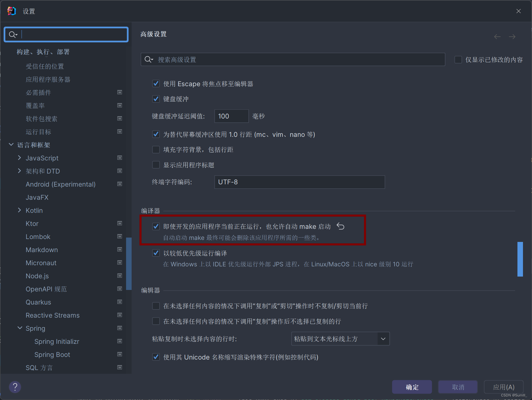Click the project-level icon beside 运行目标

tap(120, 132)
